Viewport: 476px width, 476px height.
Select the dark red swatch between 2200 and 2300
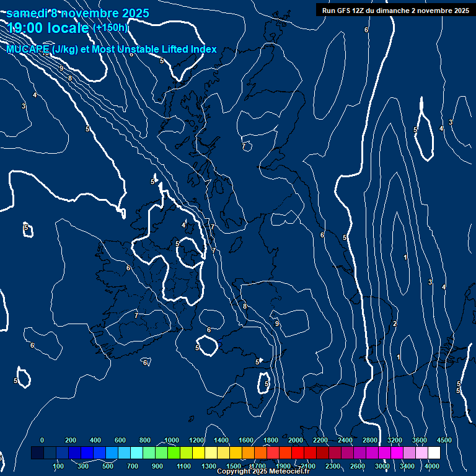click(322, 452)
